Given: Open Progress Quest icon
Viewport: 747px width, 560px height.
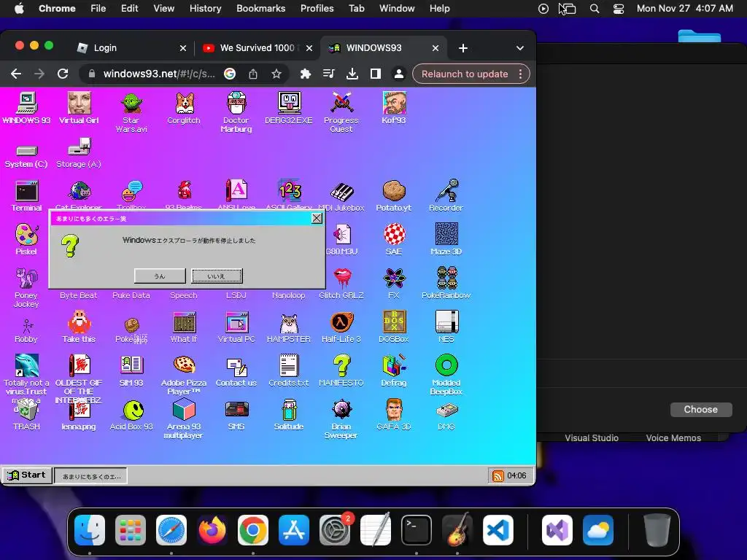Looking at the screenshot, I should [x=341, y=112].
